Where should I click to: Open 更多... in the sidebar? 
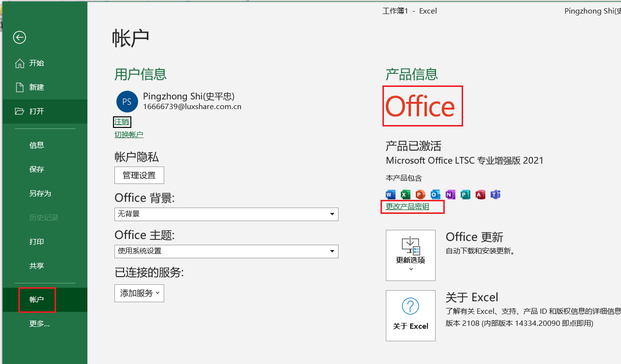(x=40, y=324)
